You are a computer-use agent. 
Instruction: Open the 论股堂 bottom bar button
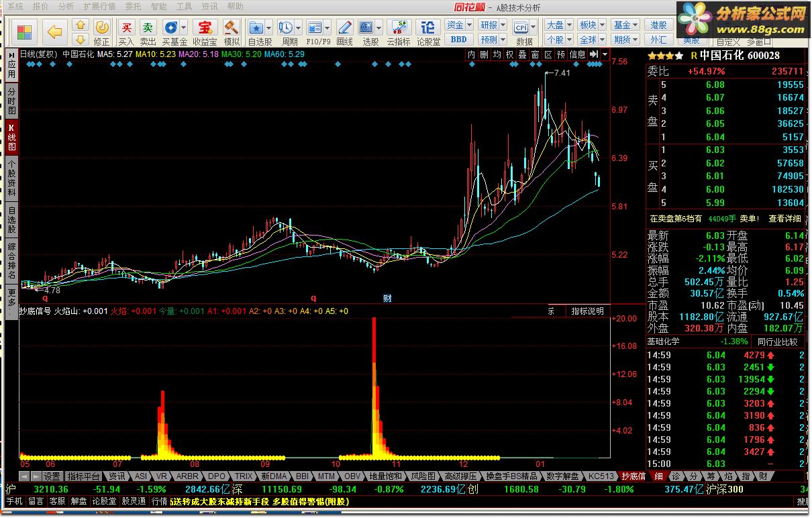coord(104,501)
